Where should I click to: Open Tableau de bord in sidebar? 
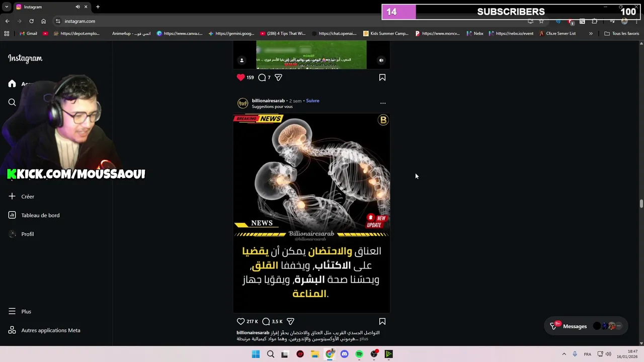pos(34,215)
